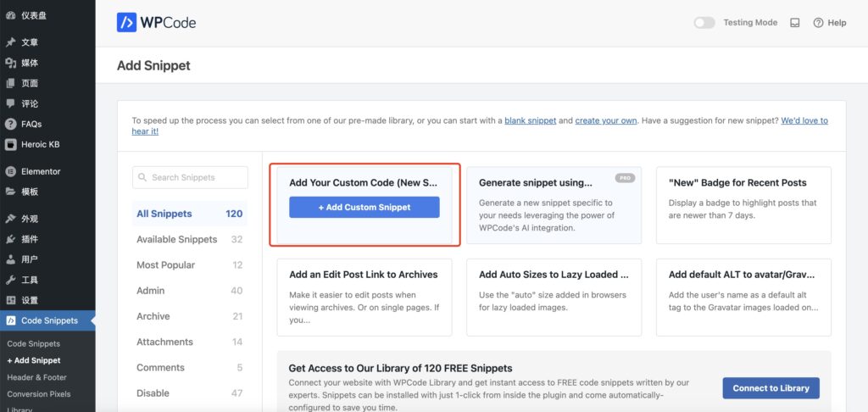Open 仪表盘 in the admin sidebar
Viewport: 868px width, 412px height.
(34, 15)
